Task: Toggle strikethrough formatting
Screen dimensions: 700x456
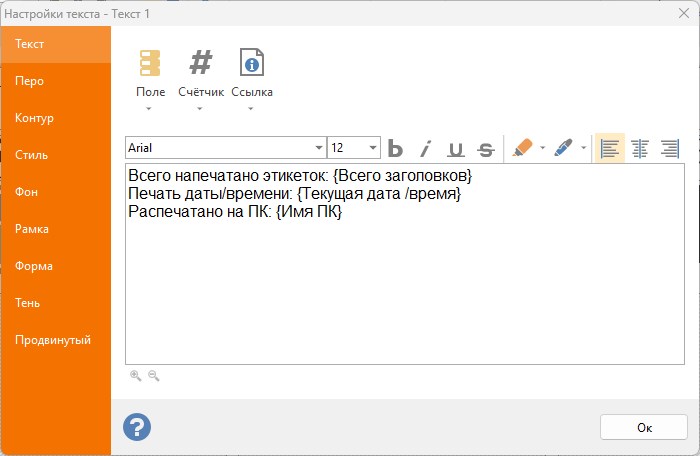Action: click(486, 148)
